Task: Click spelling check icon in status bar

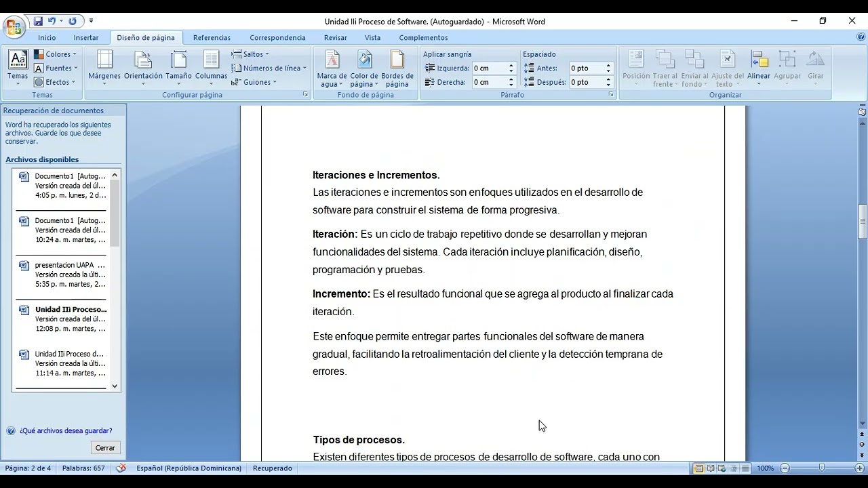Action: click(x=121, y=468)
